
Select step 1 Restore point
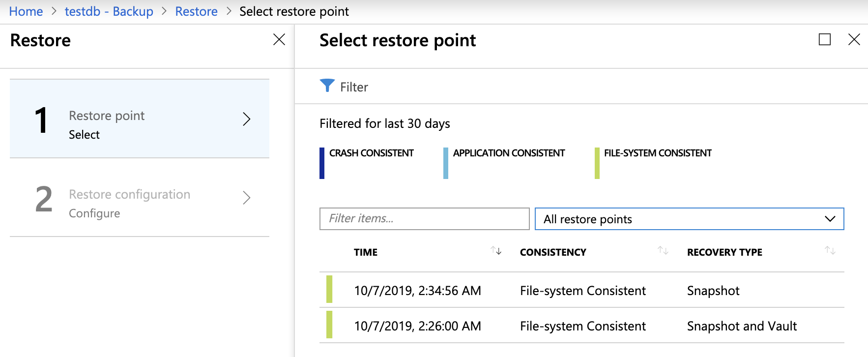[140, 119]
